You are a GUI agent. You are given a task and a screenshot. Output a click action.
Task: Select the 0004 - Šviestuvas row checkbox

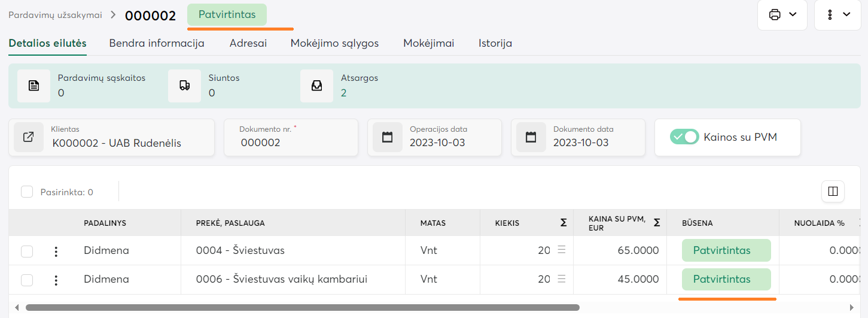coord(27,251)
